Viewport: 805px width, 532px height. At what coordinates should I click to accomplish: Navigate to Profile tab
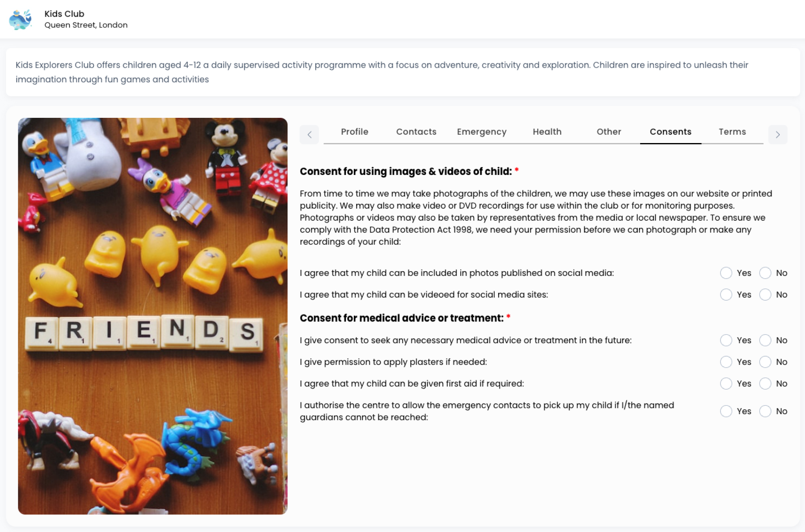pos(355,132)
